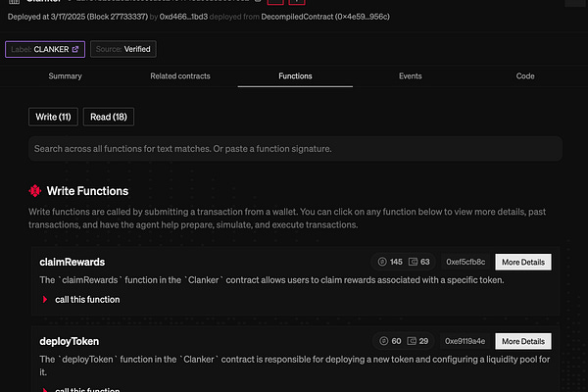Image resolution: width=588 pixels, height=392 pixels.
Task: Filter to Write (11) functions
Action: tap(53, 117)
